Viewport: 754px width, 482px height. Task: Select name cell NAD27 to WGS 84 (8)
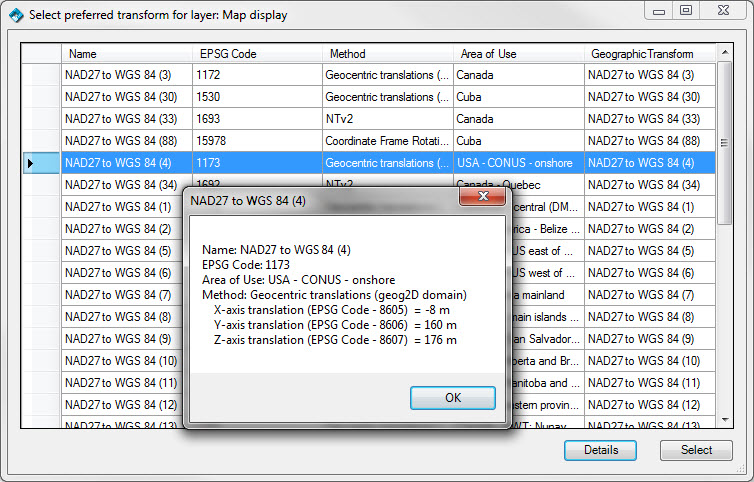[122, 317]
